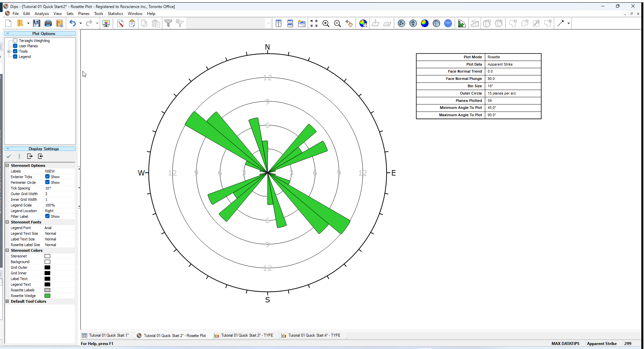This screenshot has width=644, height=349.
Task: Expand the Tools tree item
Action: [8, 51]
